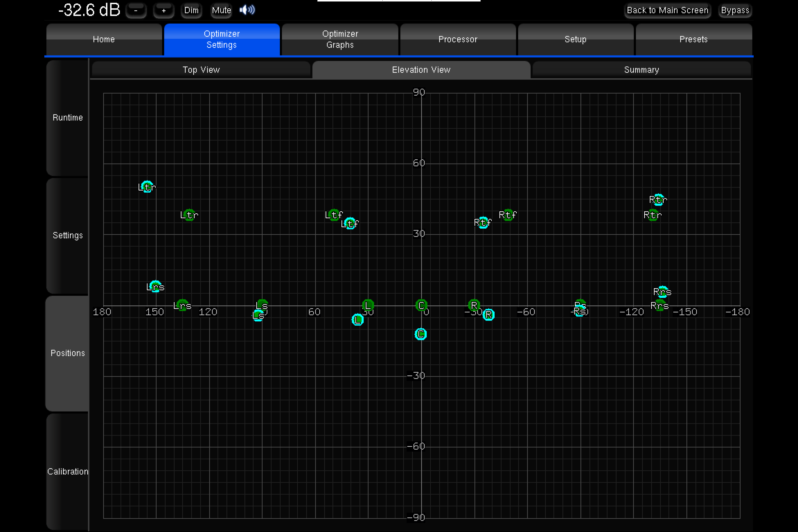Toggle the Mute button
The height and width of the screenshot is (532, 798).
tap(221, 11)
